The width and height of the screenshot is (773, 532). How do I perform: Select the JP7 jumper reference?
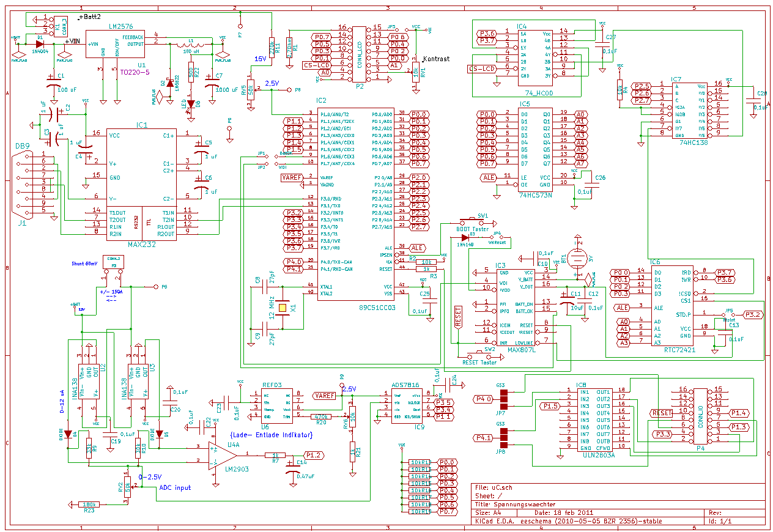pos(501,413)
